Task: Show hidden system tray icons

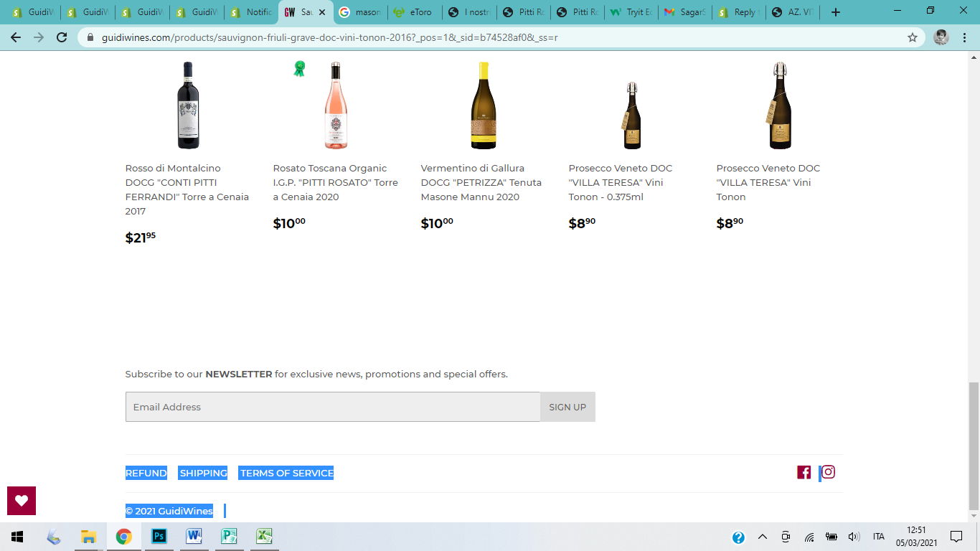Action: (x=763, y=537)
